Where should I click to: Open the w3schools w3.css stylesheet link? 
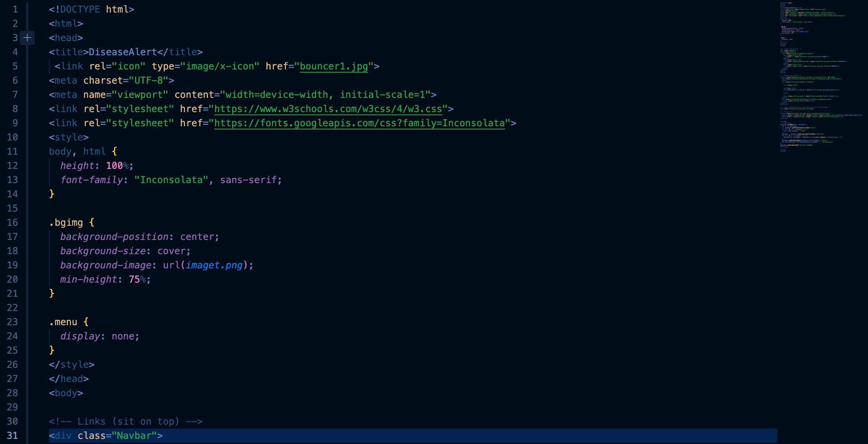click(327, 109)
